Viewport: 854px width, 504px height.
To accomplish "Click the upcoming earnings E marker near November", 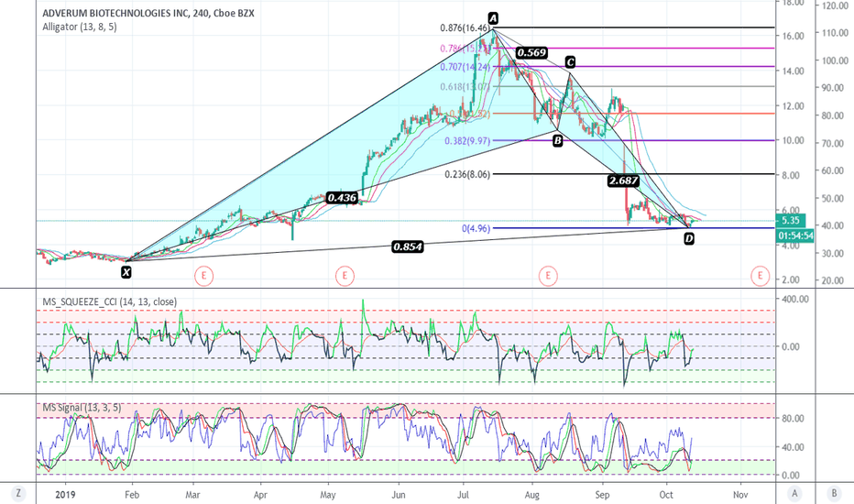I will (760, 276).
